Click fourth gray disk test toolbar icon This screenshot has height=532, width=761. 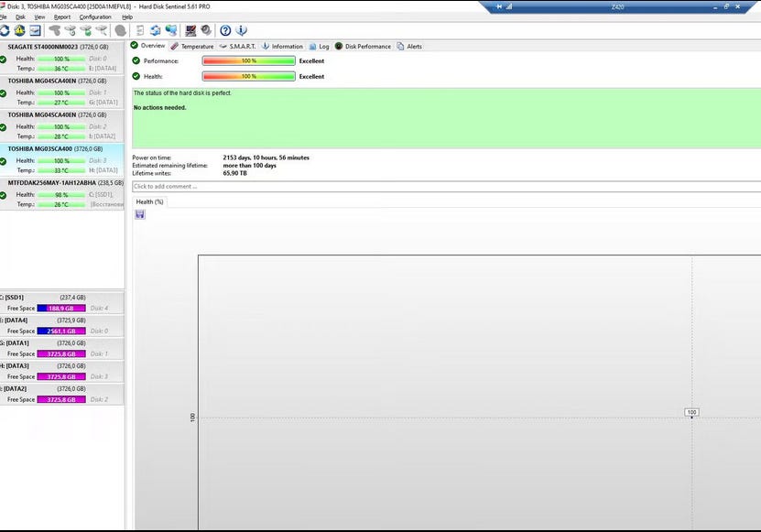(x=102, y=30)
